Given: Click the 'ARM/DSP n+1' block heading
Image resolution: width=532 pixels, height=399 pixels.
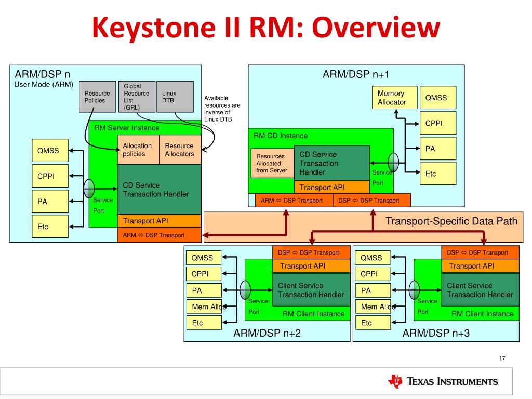Looking at the screenshot, I should coord(356,74).
